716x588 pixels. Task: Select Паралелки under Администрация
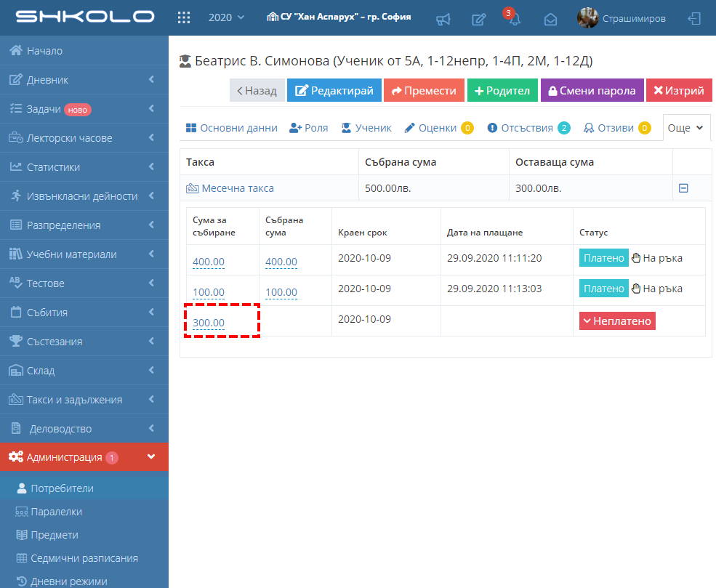[84, 512]
